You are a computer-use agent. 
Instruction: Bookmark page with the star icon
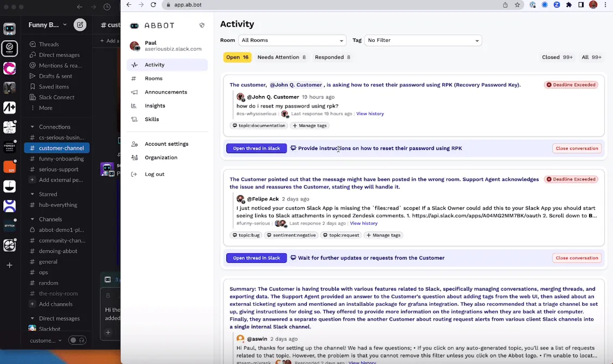(517, 5)
